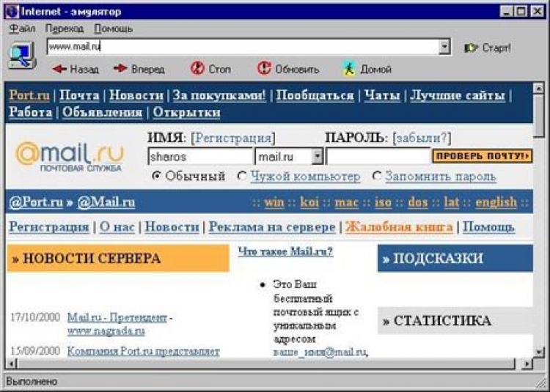Click the Что такое Mail.ru? link
The image size is (550, 392).
tap(285, 251)
